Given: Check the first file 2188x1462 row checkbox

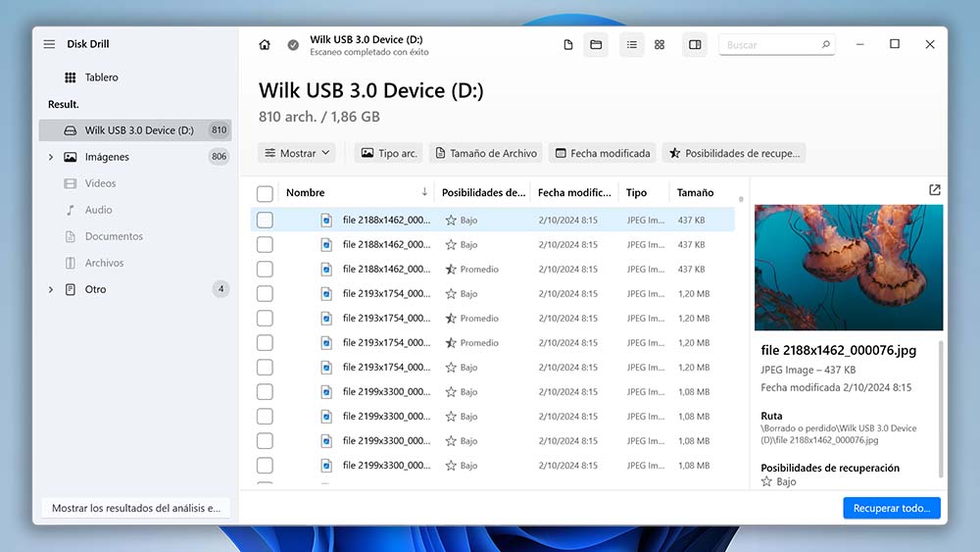Looking at the screenshot, I should (x=265, y=220).
